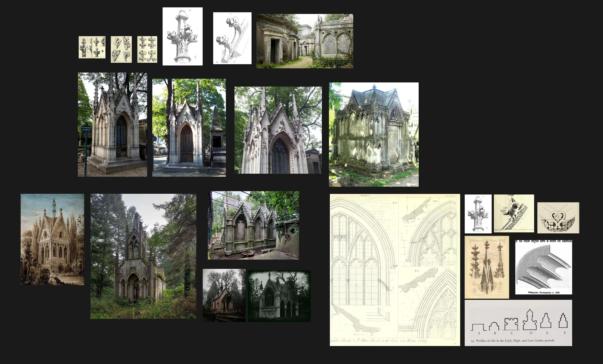Select the tomb photo with 25 Division sign
The image size is (603, 364).
coord(112,125)
